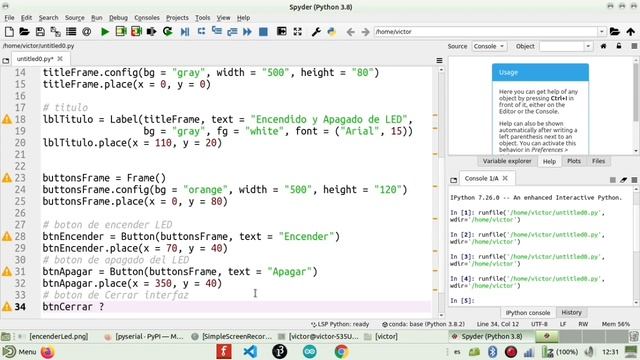This screenshot has width=640, height=360.
Task: Save all files icon
Action: pos(56,31)
